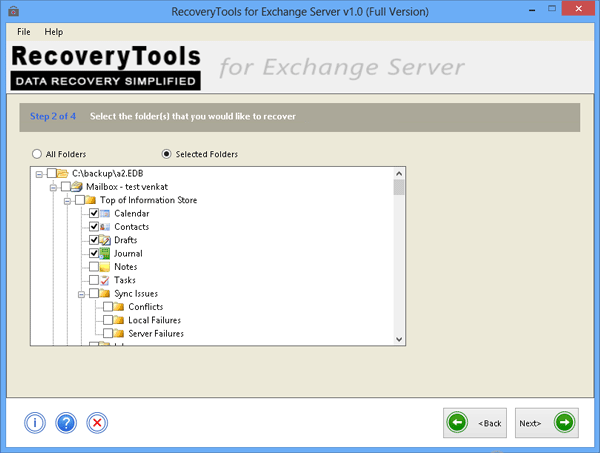Go back with the <Back button label
600x453 pixels.
[490, 423]
